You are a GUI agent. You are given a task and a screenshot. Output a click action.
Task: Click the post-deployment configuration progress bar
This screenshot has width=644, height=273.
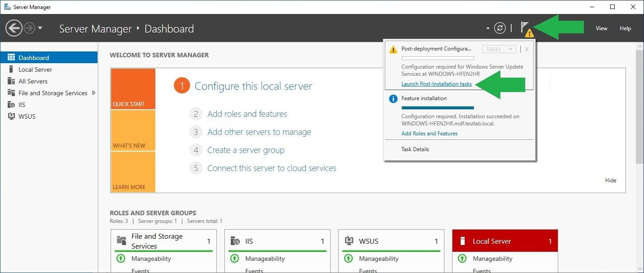[438, 58]
